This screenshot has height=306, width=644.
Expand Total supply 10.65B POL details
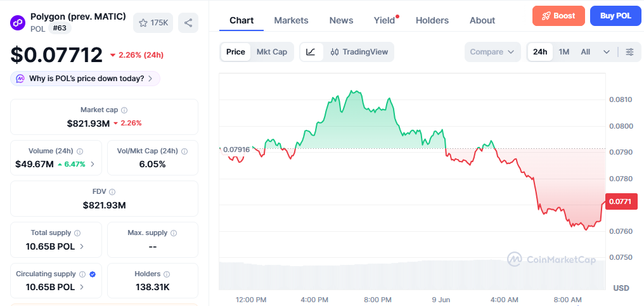[x=82, y=246]
